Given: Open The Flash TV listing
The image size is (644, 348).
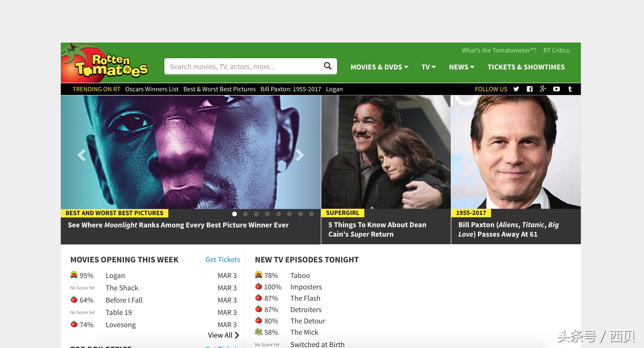Looking at the screenshot, I should [305, 298].
